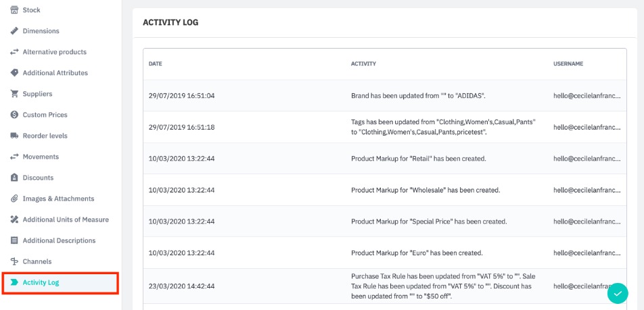Click the USERNAME column header
This screenshot has height=310, width=644.
pos(568,64)
